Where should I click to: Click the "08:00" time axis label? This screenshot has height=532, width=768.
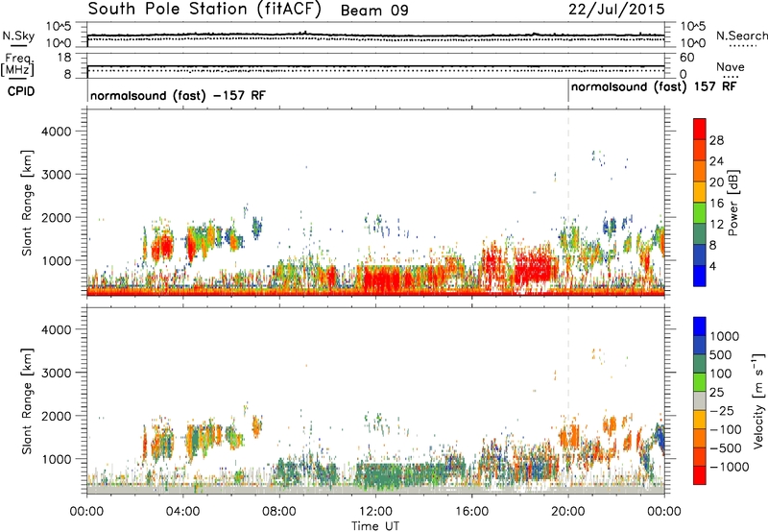[x=279, y=512]
